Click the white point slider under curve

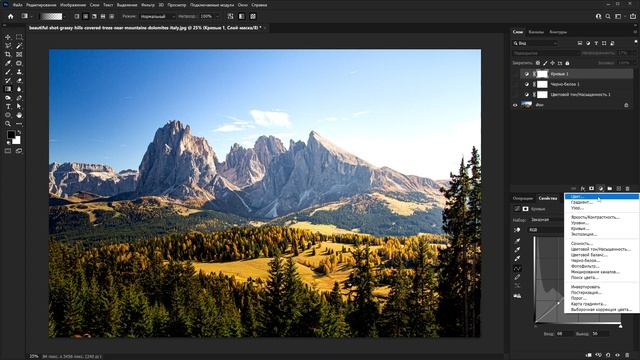[x=621, y=326]
